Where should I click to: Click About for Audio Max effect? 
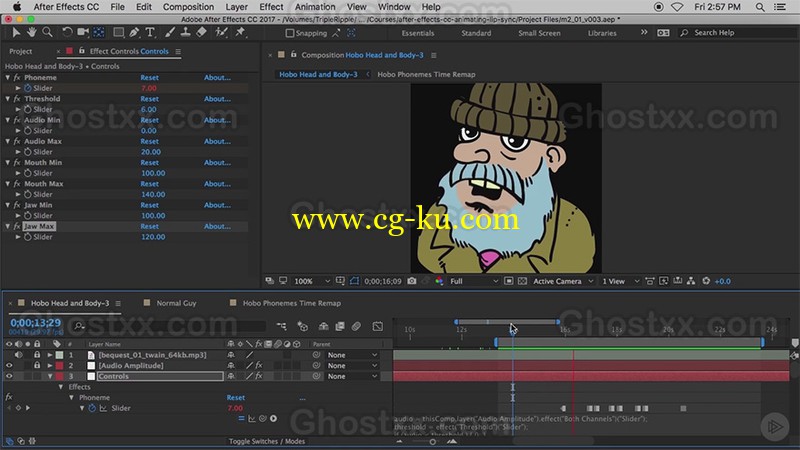[217, 141]
